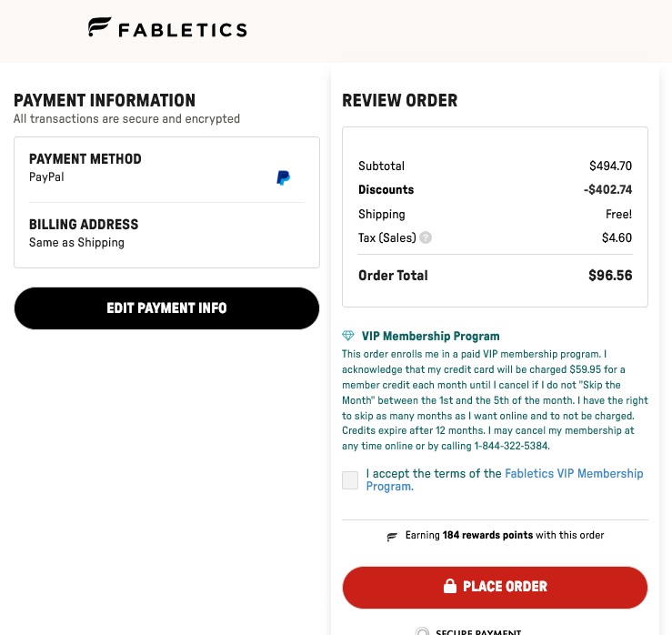Select the Payment Method PayPal row
Image resolution: width=672 pixels, height=635 pixels.
166,167
